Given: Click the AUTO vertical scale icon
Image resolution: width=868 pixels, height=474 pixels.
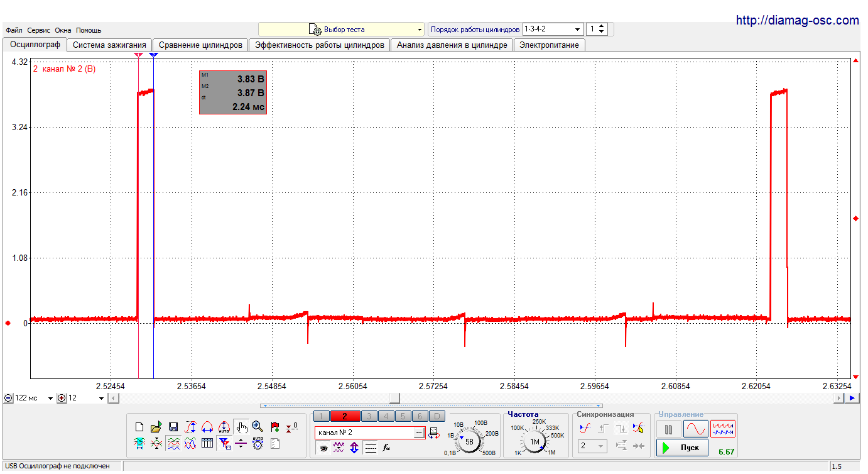Looking at the screenshot, I should [x=224, y=427].
